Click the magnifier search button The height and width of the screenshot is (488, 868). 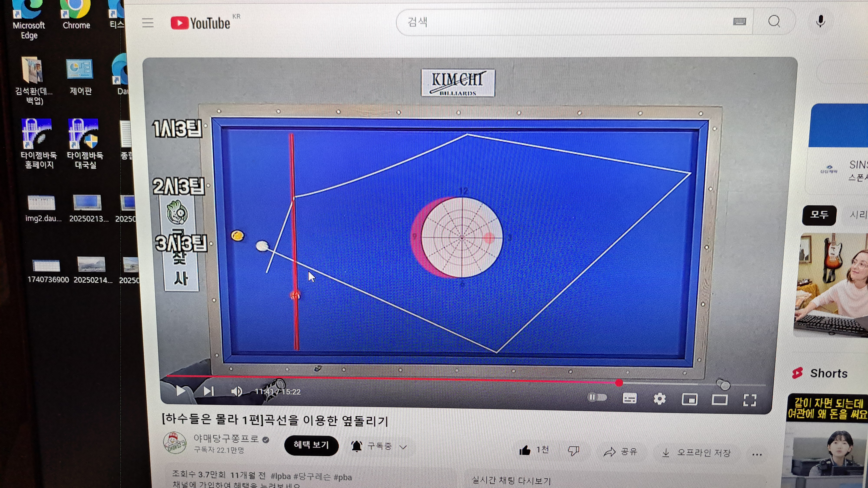(x=774, y=21)
